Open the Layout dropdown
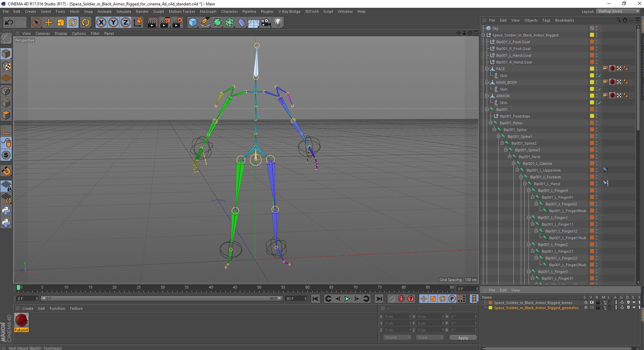 618,11
